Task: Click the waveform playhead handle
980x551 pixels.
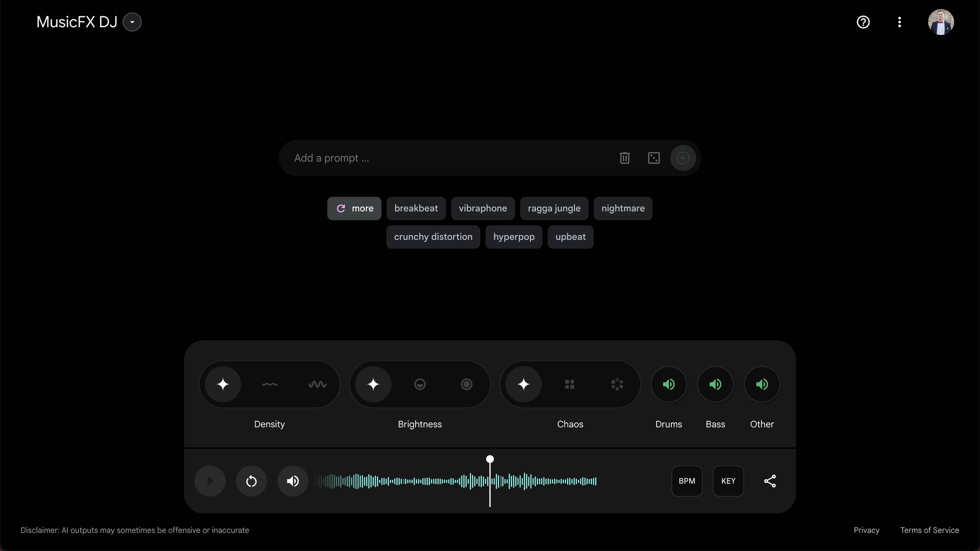Action: pos(490,459)
